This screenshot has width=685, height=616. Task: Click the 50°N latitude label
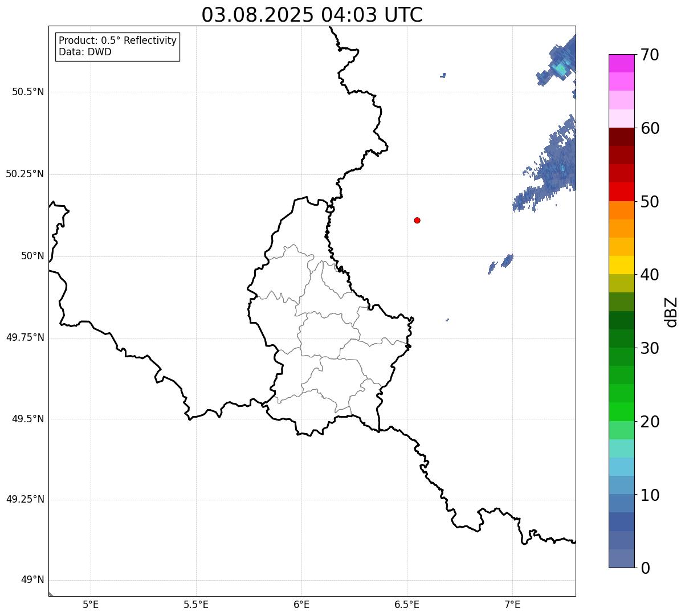(x=32, y=256)
